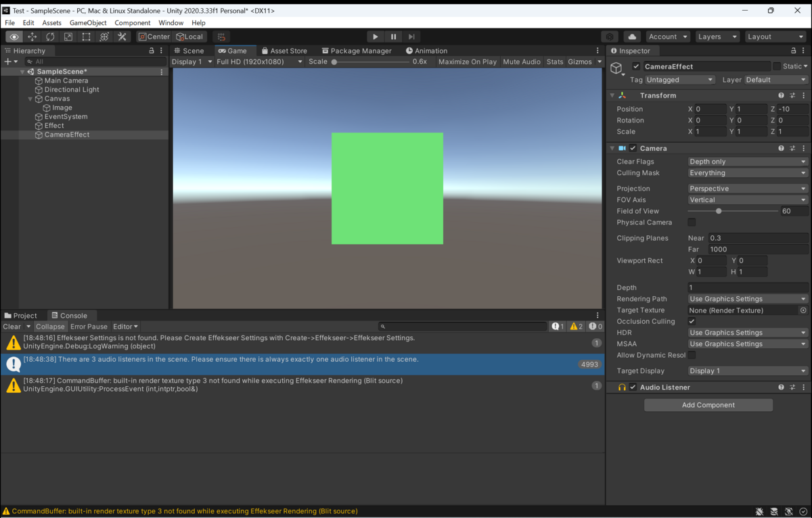This screenshot has height=518, width=812.
Task: Toggle the Static checkbox
Action: [x=777, y=66]
